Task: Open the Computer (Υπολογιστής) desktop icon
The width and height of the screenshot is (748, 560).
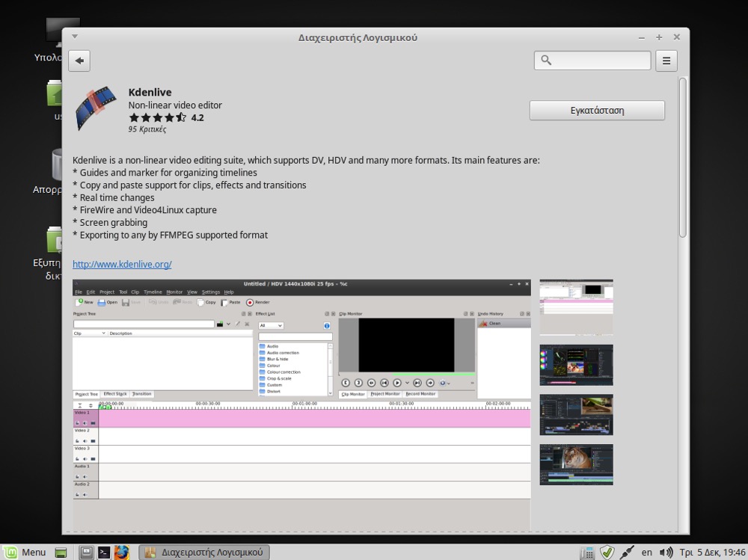Action: (x=54, y=40)
